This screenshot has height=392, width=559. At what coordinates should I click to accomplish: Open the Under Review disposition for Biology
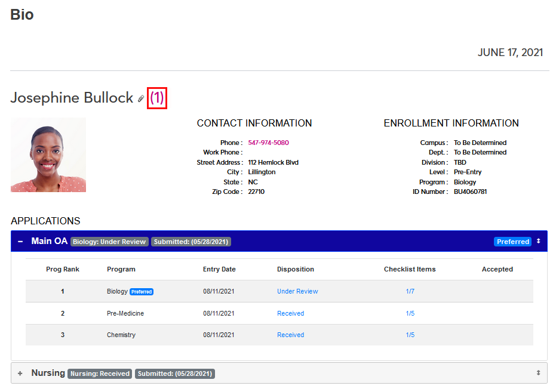click(297, 292)
